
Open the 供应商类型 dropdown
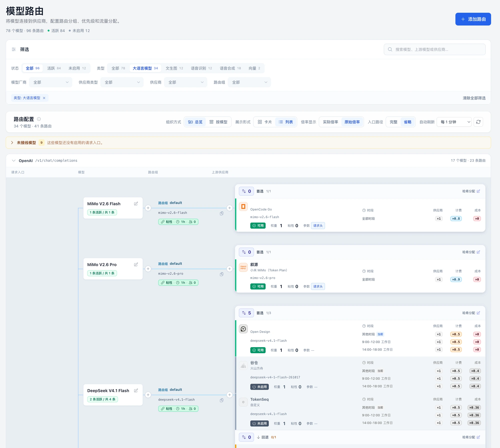122,82
